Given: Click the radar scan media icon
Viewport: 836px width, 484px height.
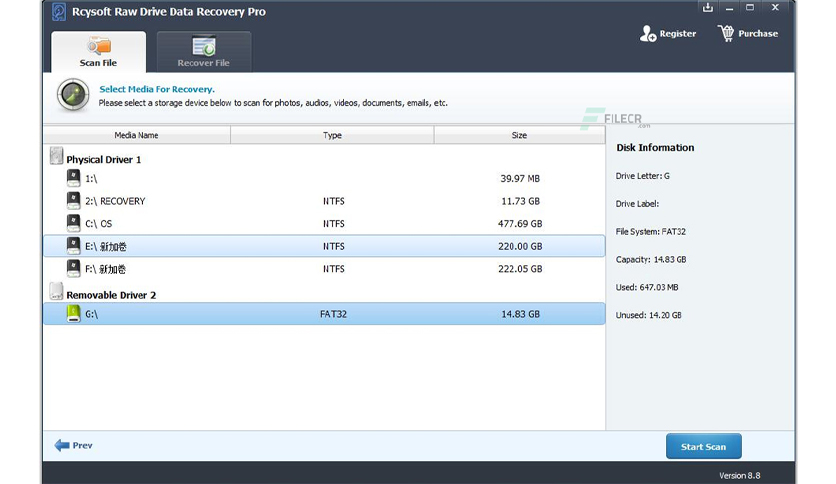Looking at the screenshot, I should [x=73, y=95].
